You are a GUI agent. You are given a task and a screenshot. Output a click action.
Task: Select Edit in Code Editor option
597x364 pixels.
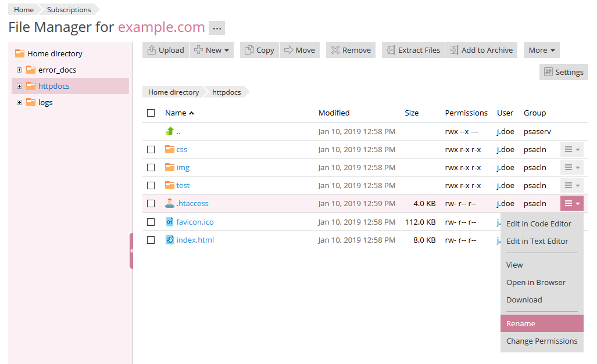538,224
